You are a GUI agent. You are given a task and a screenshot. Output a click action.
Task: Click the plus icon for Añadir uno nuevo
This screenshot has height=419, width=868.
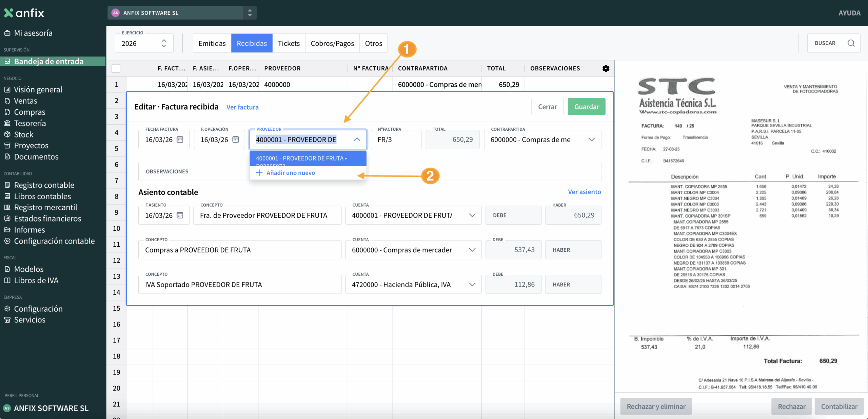pyautogui.click(x=259, y=173)
